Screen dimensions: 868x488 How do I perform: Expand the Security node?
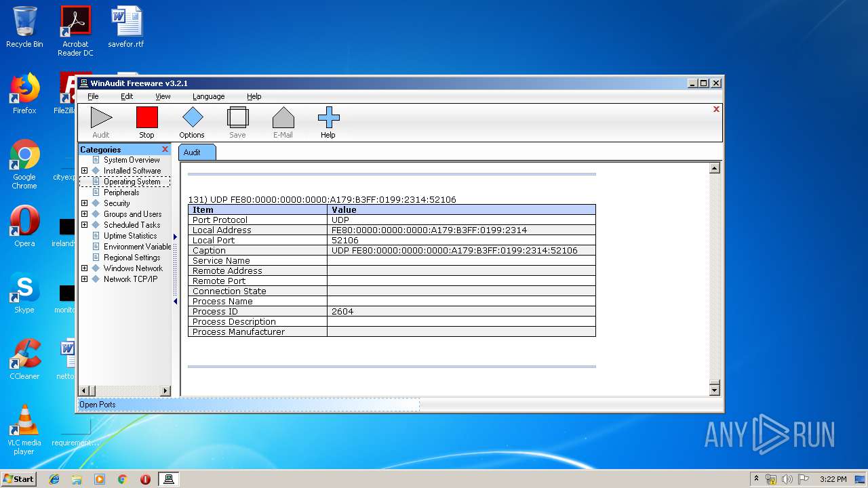84,203
